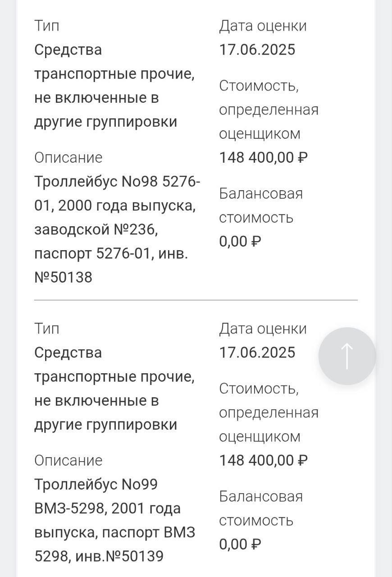
Task: Click first balance value 0,00 ₽
Action: click(x=240, y=242)
